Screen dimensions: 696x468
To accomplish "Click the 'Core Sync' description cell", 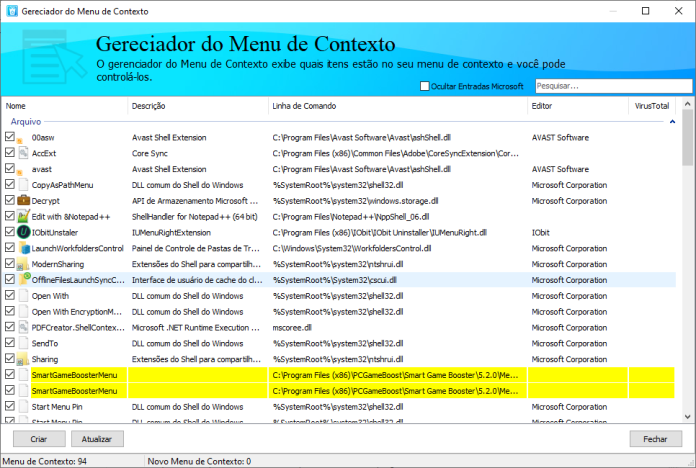I will click(150, 153).
